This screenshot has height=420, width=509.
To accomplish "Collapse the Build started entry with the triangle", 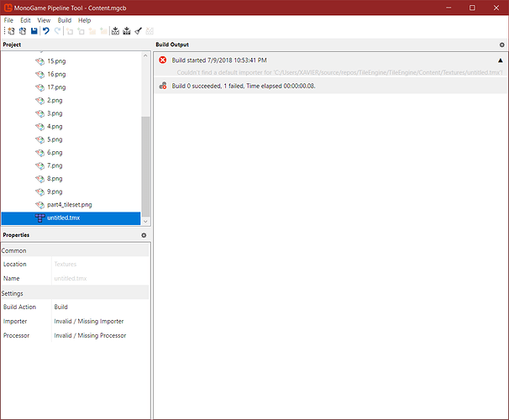I will point(501,60).
